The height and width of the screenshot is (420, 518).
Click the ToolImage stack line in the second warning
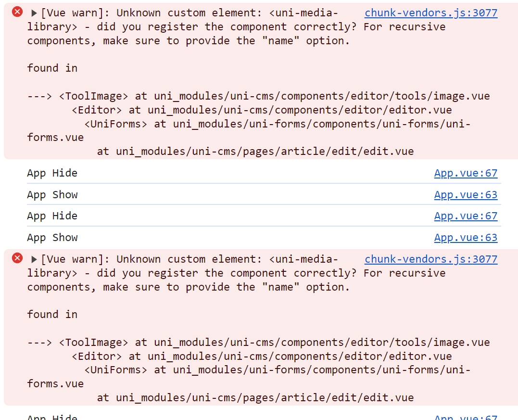pyautogui.click(x=274, y=343)
